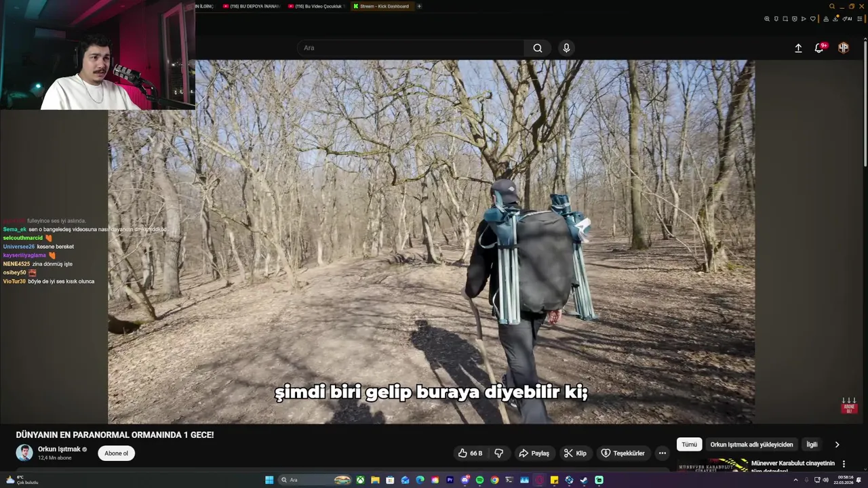Show next filter chips with arrow
The height and width of the screenshot is (488, 868).
[x=837, y=445]
